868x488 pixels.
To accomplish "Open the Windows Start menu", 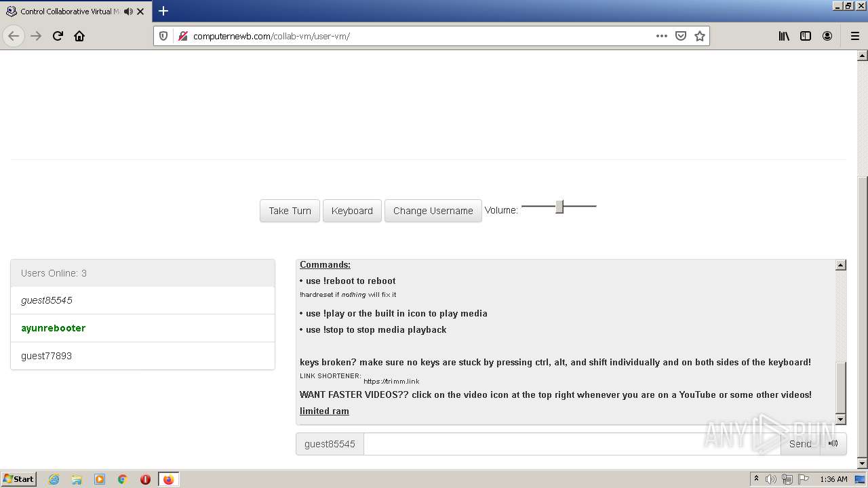I will click(19, 479).
